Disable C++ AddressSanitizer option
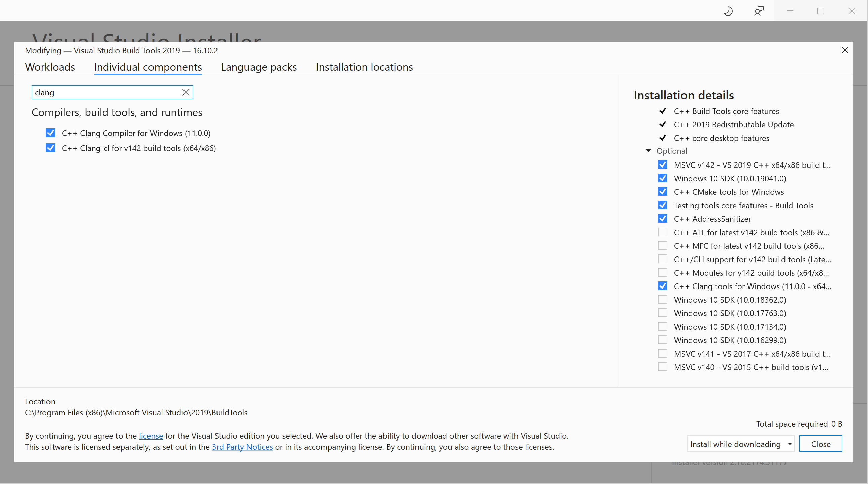The height and width of the screenshot is (484, 868). [x=663, y=219]
